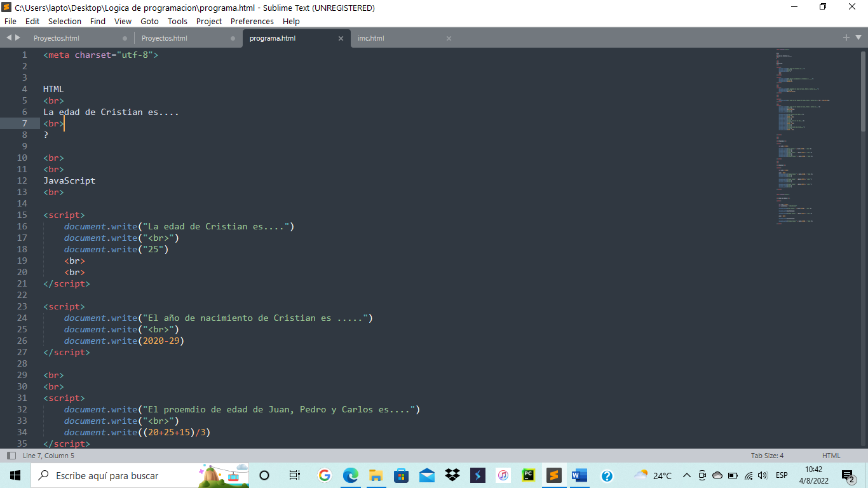The image size is (868, 488).
Task: Go to next tab with right arrow
Action: (x=18, y=38)
